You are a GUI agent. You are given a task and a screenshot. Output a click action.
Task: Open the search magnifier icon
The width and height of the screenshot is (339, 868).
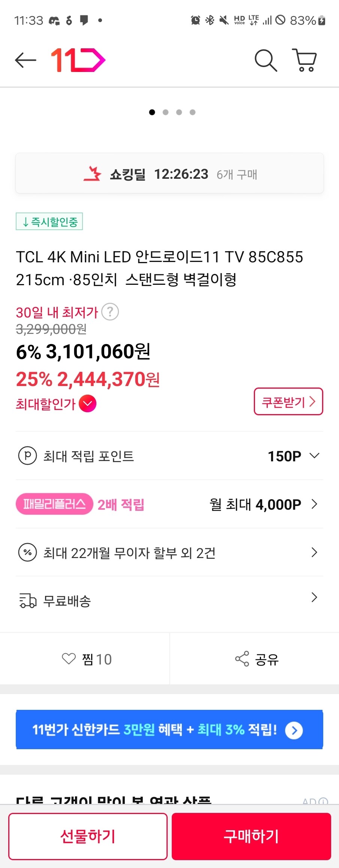point(265,60)
